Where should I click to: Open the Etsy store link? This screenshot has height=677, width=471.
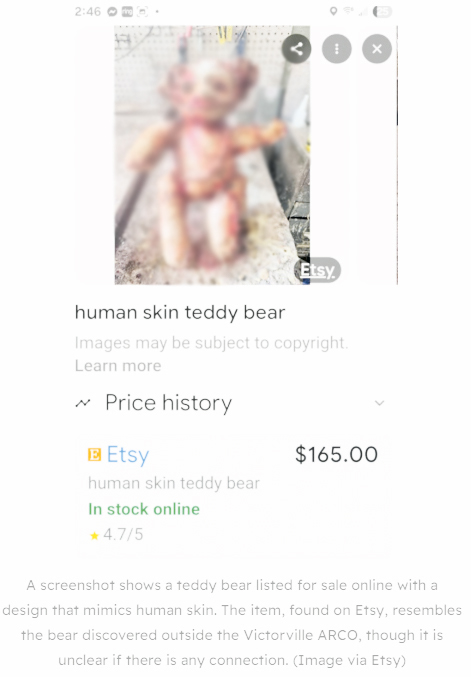coord(128,455)
